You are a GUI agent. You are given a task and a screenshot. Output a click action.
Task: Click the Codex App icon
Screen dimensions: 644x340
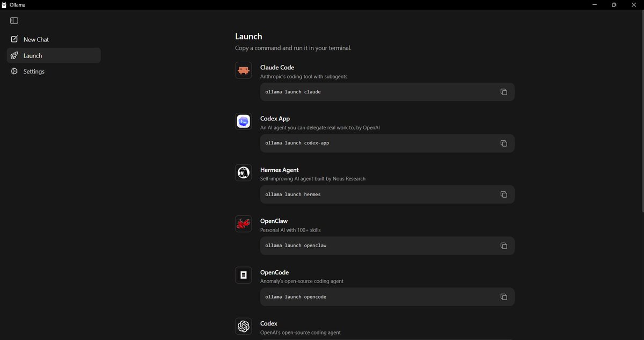244,121
